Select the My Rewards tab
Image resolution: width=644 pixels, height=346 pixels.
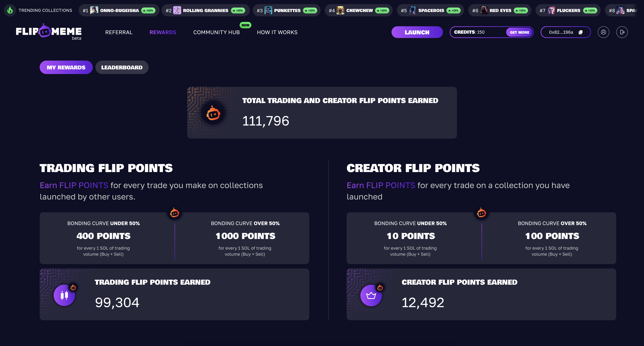[66, 67]
